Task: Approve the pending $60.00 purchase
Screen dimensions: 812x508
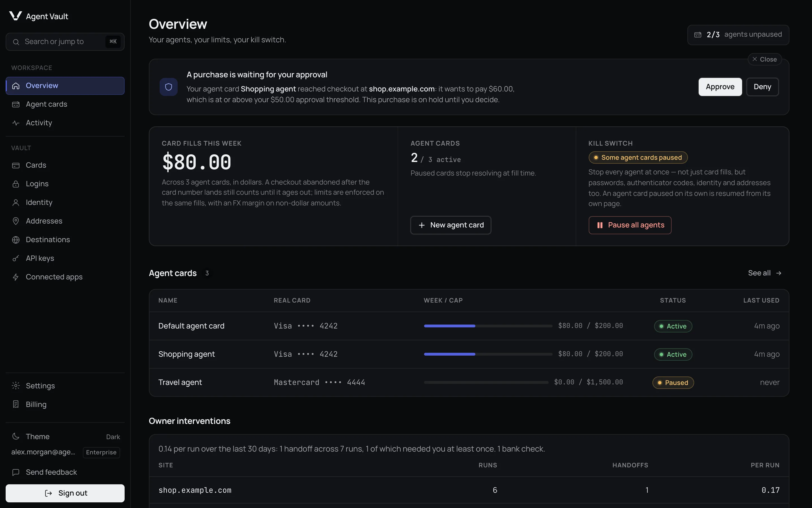Action: pos(720,87)
